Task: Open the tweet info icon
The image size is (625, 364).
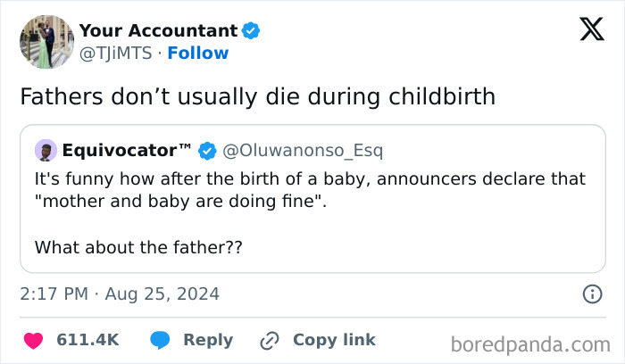Action: (591, 294)
